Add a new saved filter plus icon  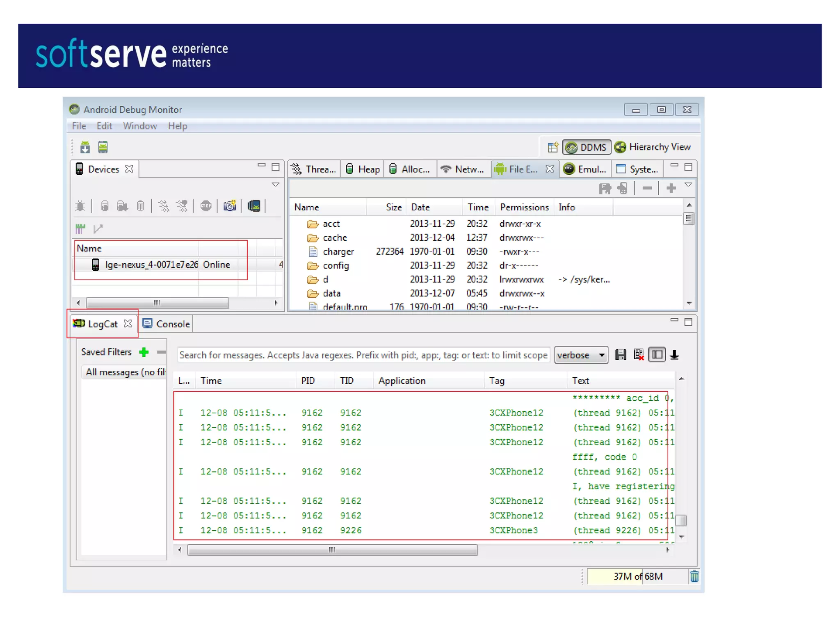[x=144, y=352]
